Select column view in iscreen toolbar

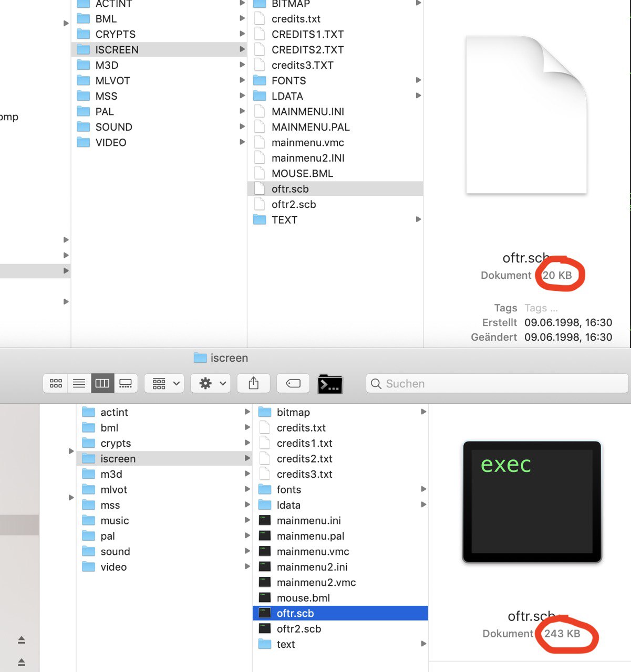coord(102,383)
